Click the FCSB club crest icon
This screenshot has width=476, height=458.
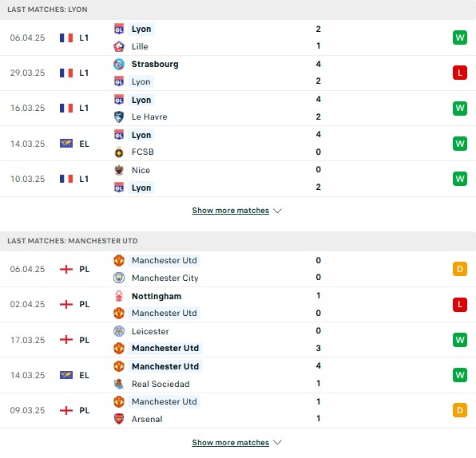coord(119,152)
